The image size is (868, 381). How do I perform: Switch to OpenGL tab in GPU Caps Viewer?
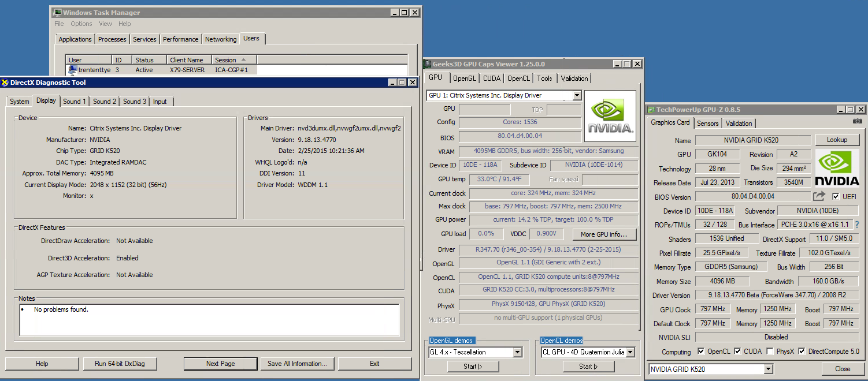tap(465, 79)
